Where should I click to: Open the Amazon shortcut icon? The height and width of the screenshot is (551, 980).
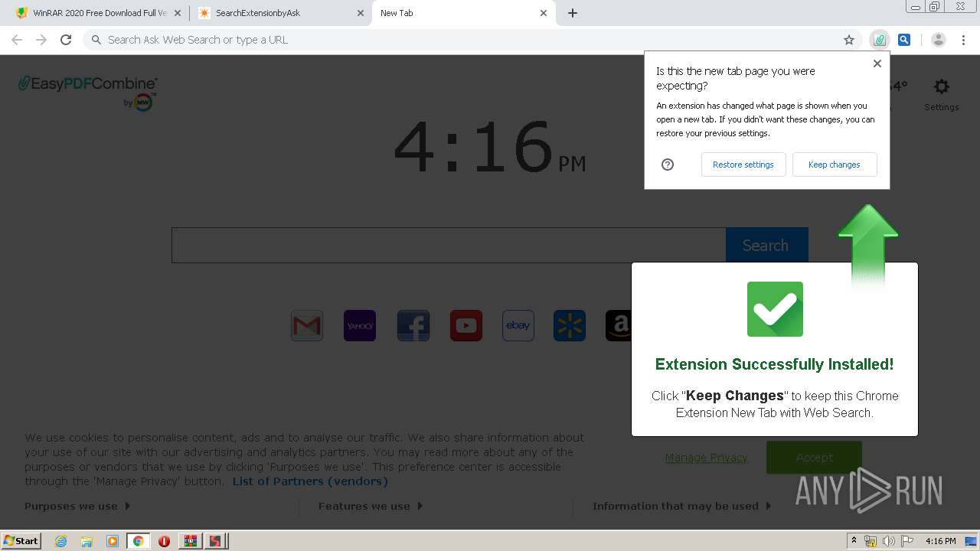tap(619, 325)
